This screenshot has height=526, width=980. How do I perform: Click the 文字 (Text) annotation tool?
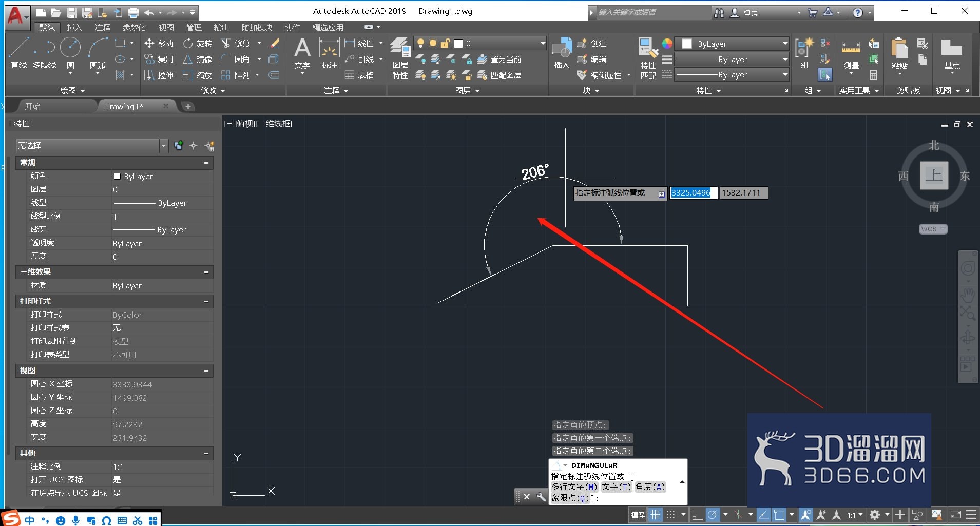302,53
